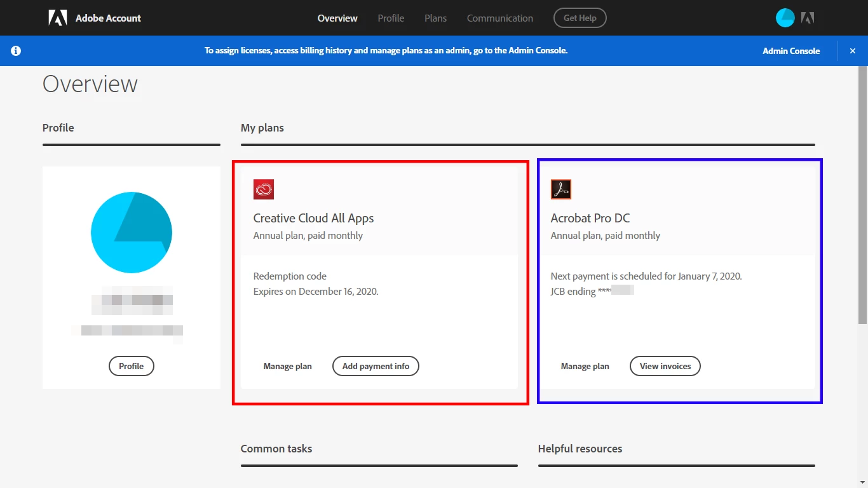This screenshot has width=868, height=488.
Task: Select the Acrobat Pro DC heading
Action: [x=590, y=218]
